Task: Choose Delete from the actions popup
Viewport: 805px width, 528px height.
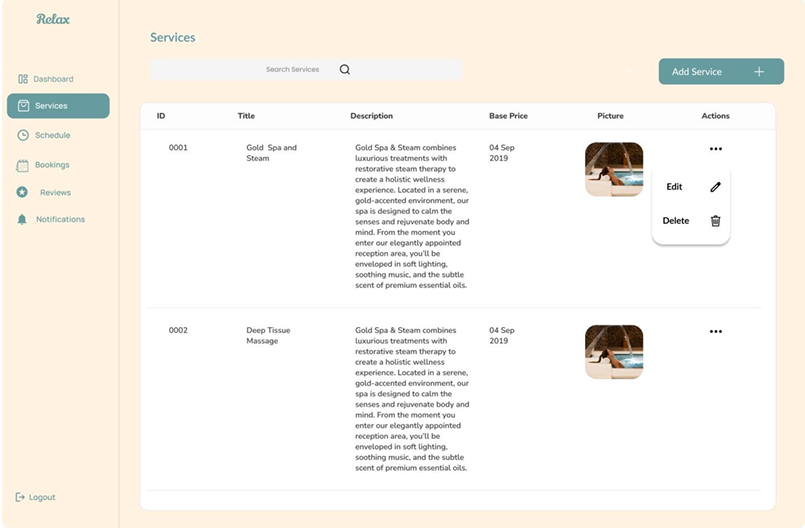Action: tap(676, 221)
